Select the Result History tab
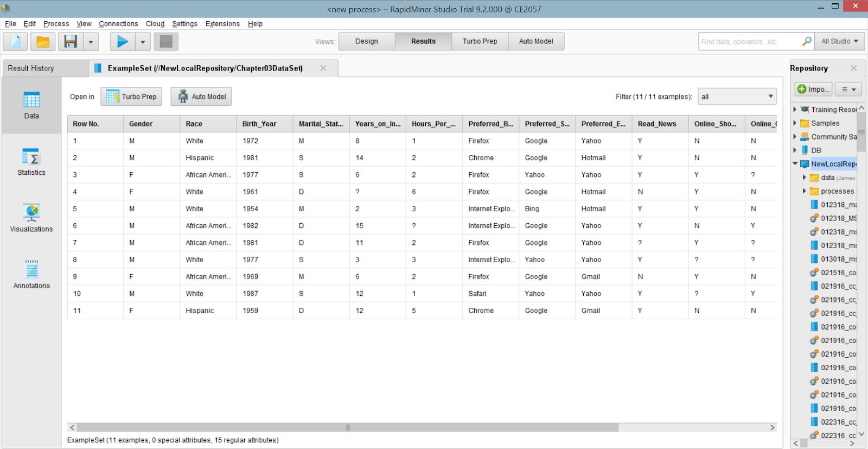This screenshot has height=449, width=868. tap(45, 68)
